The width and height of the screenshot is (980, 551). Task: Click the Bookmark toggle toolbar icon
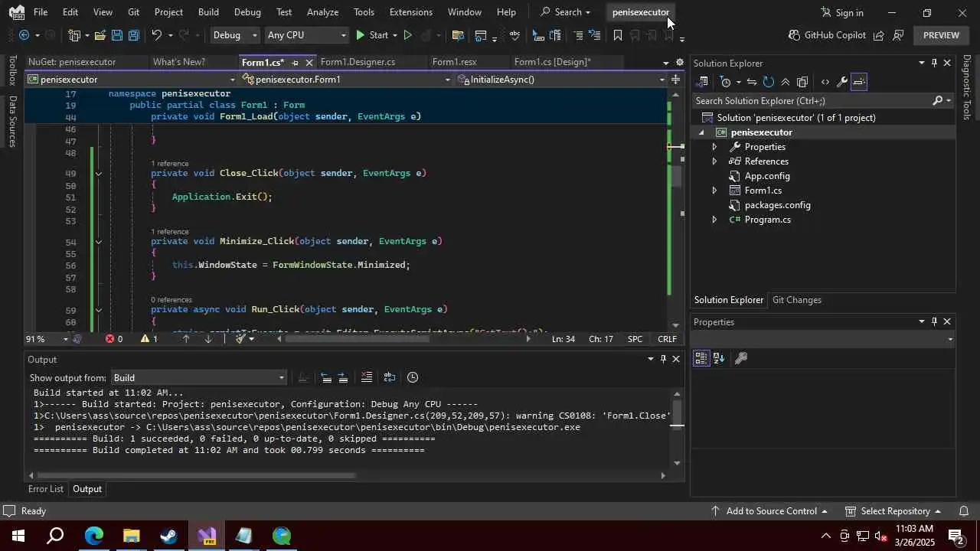tap(618, 35)
